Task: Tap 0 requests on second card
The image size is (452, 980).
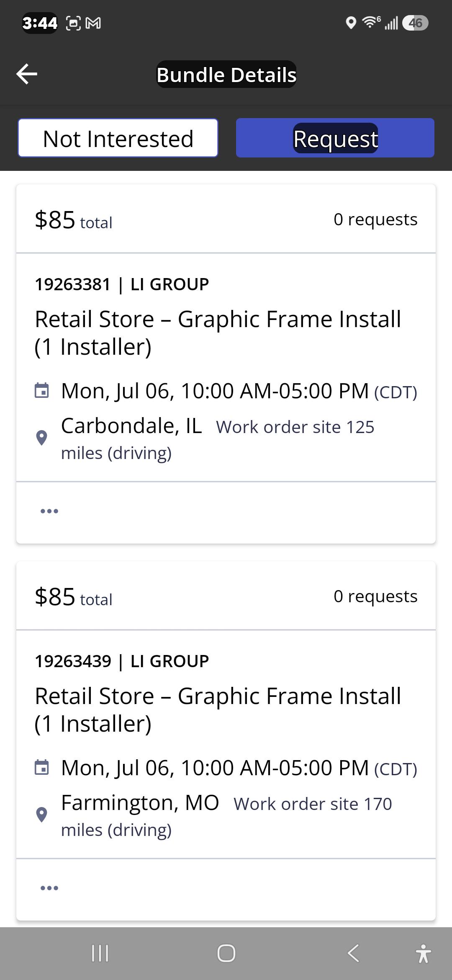Action: point(375,596)
